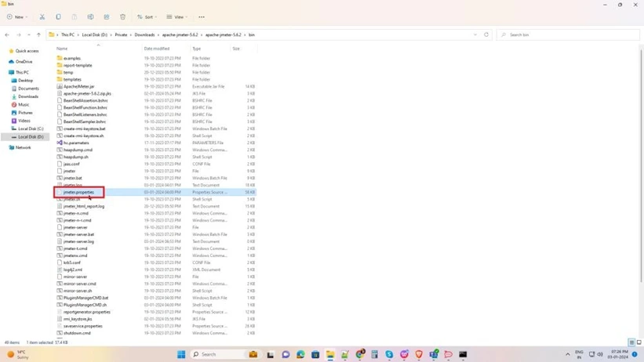644x362 pixels.
Task: Expand the address bar history dropdown
Action: pyautogui.click(x=475, y=35)
